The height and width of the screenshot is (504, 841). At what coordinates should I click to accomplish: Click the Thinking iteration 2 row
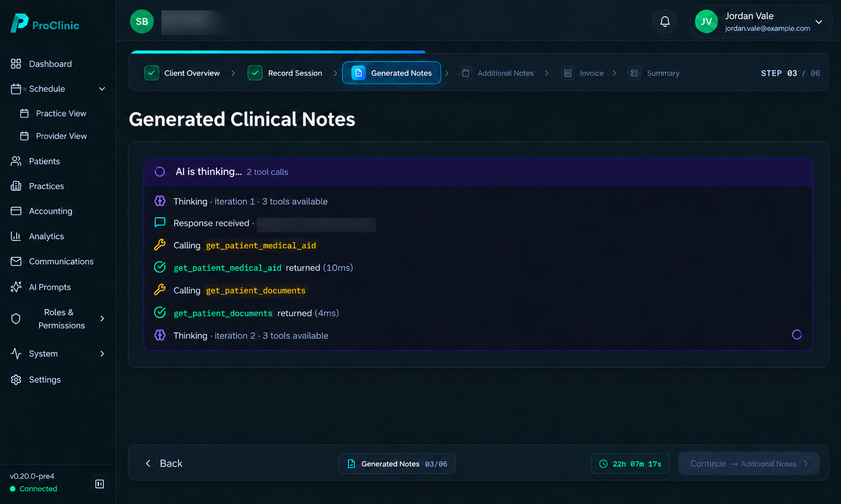click(x=478, y=335)
